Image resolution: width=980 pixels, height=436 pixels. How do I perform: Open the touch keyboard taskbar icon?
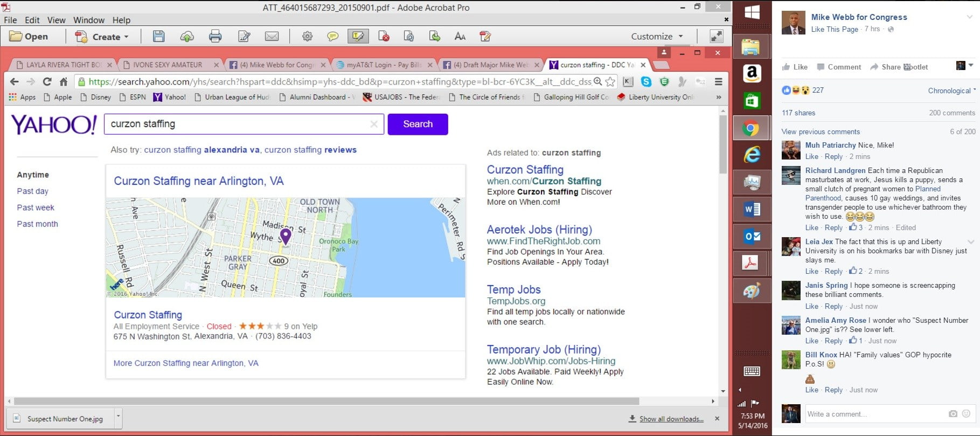pos(752,371)
